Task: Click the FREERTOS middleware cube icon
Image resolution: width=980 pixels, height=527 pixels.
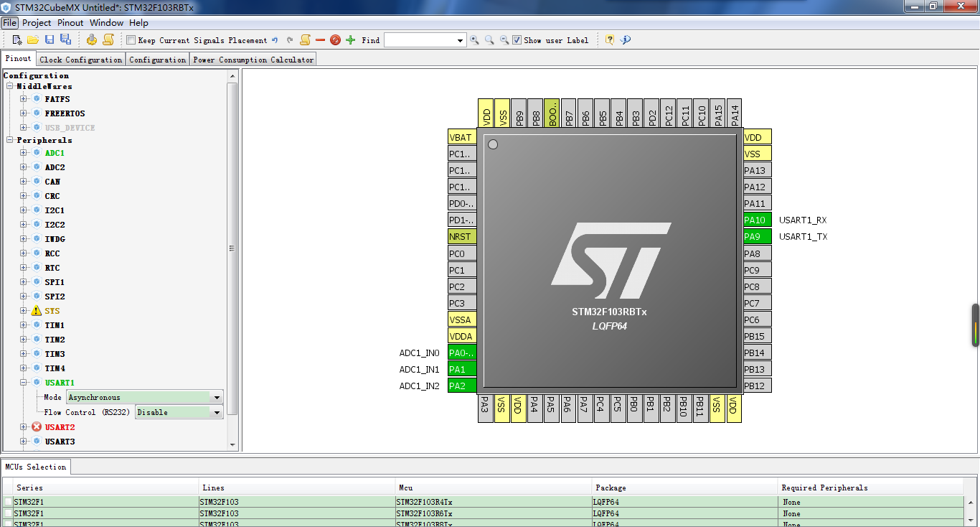Action: (x=37, y=113)
